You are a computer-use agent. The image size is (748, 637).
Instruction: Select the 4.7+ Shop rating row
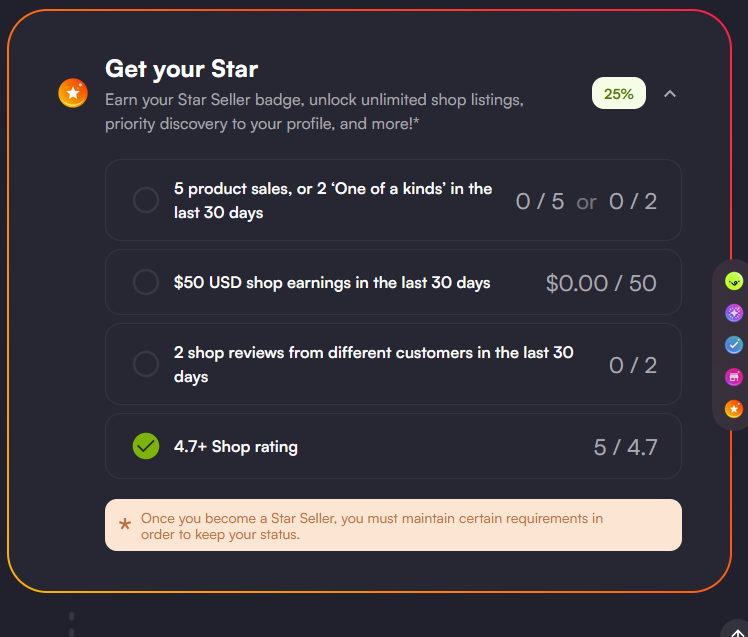[393, 446]
